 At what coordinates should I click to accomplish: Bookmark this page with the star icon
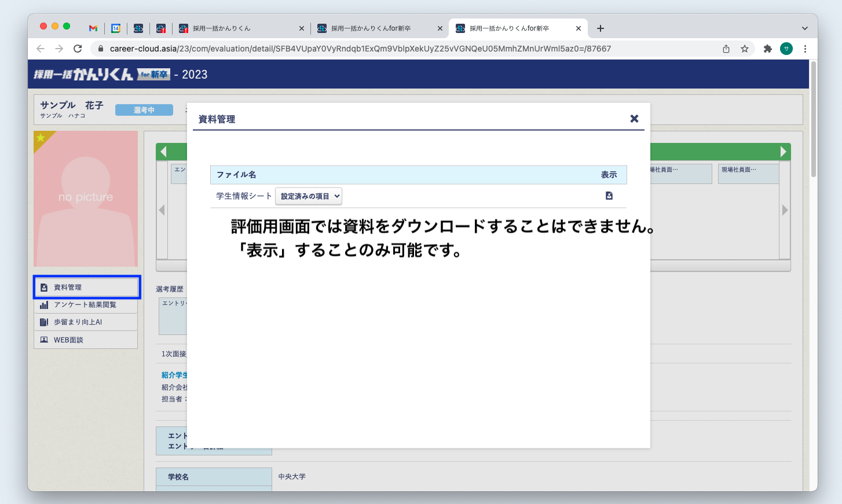[745, 49]
